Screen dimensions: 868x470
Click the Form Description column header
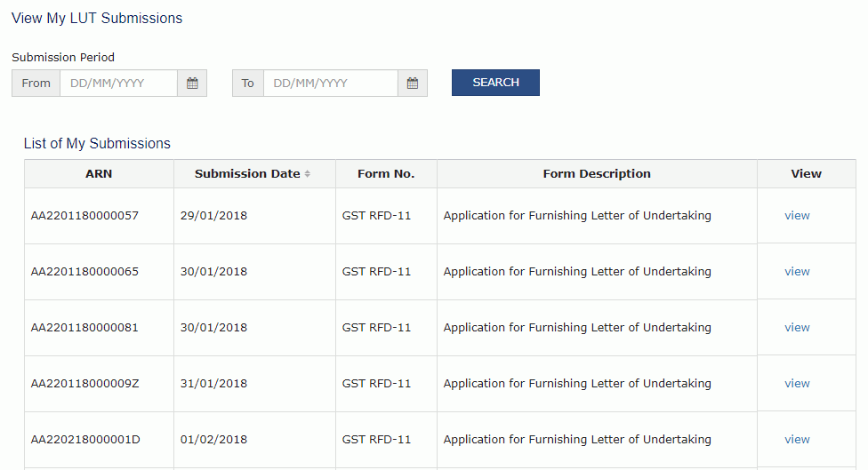coord(597,173)
